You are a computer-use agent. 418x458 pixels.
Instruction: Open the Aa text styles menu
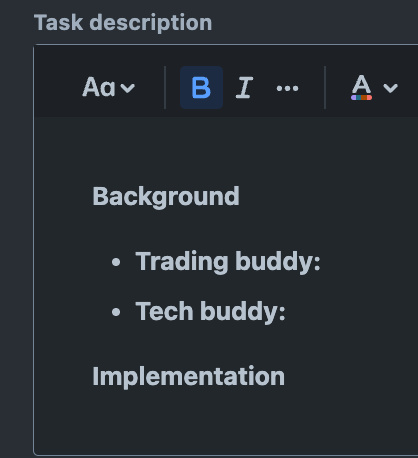pyautogui.click(x=109, y=88)
